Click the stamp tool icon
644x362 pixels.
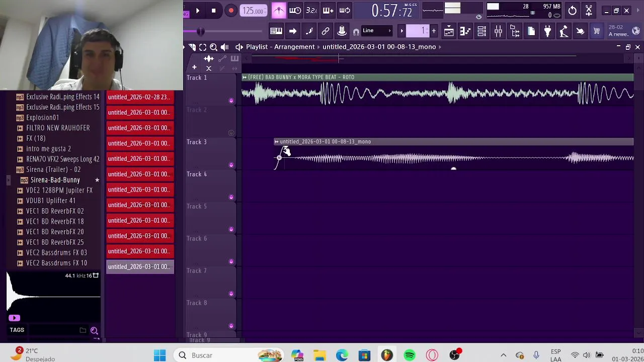click(342, 31)
